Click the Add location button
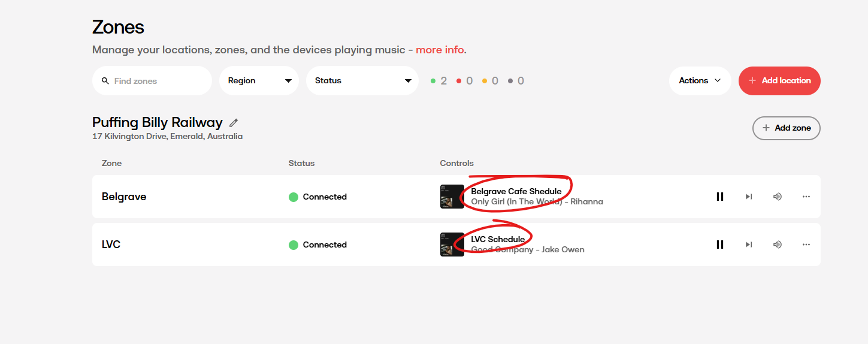This screenshot has width=868, height=344. click(779, 81)
